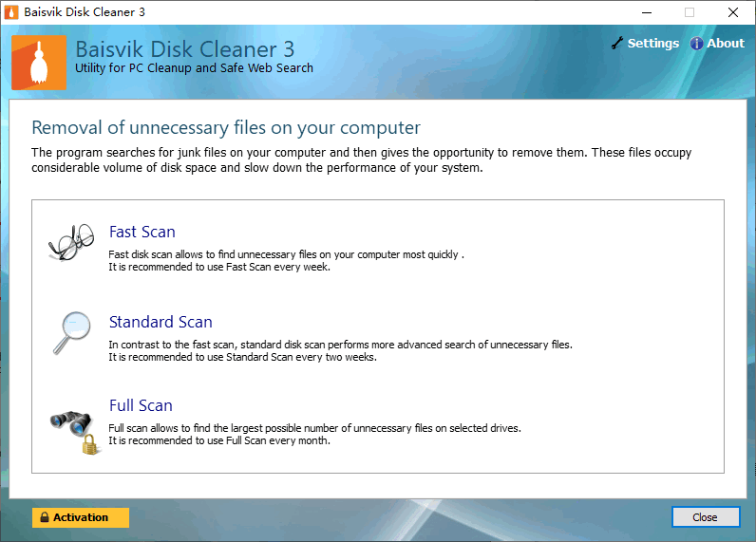Click the wrench icon next to Settings
This screenshot has height=542, width=756.
tap(617, 43)
